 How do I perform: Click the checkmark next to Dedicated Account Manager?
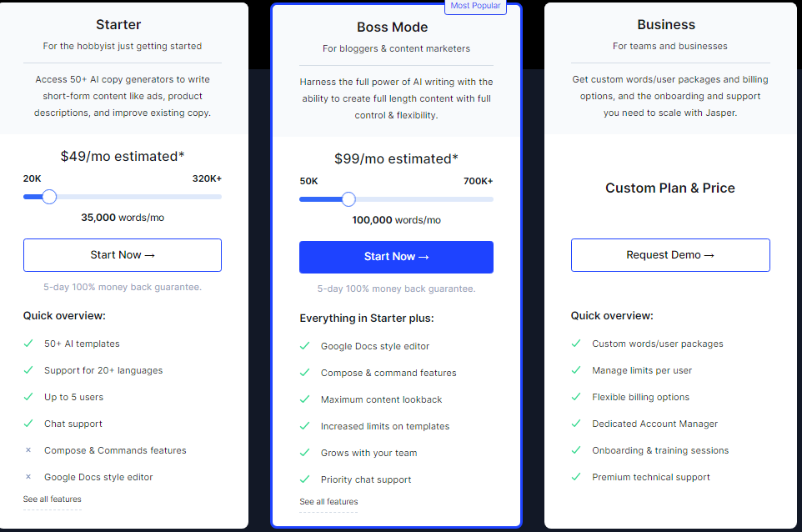click(x=576, y=424)
